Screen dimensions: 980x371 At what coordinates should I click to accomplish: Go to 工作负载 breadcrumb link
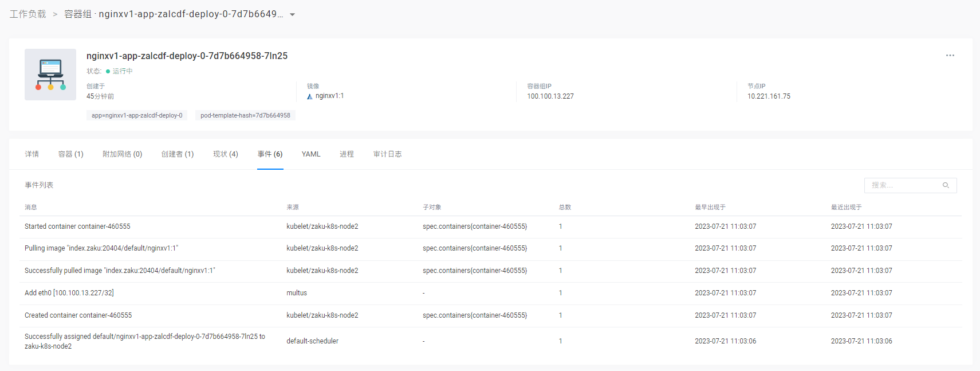coord(27,14)
